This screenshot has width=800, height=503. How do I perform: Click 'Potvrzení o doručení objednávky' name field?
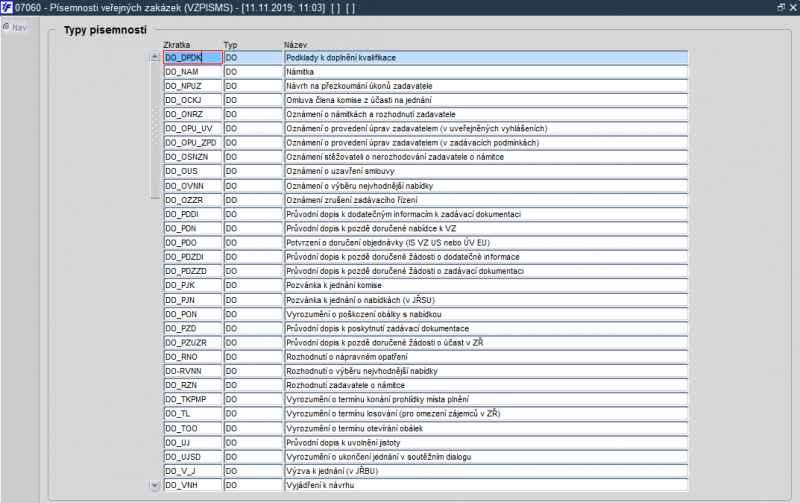point(486,243)
